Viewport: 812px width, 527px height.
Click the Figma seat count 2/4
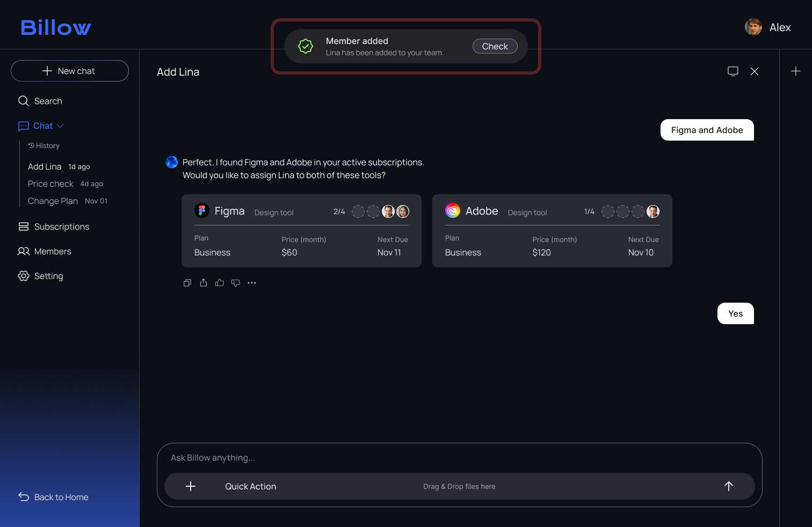(339, 211)
